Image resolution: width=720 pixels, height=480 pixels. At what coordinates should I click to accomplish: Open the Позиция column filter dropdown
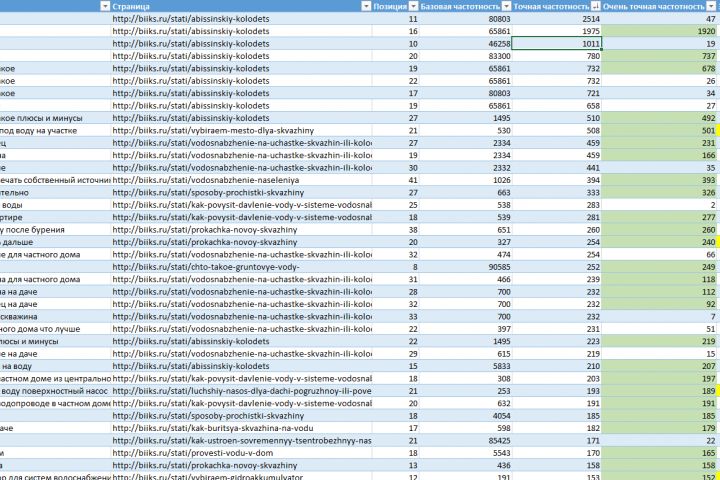click(x=413, y=6)
